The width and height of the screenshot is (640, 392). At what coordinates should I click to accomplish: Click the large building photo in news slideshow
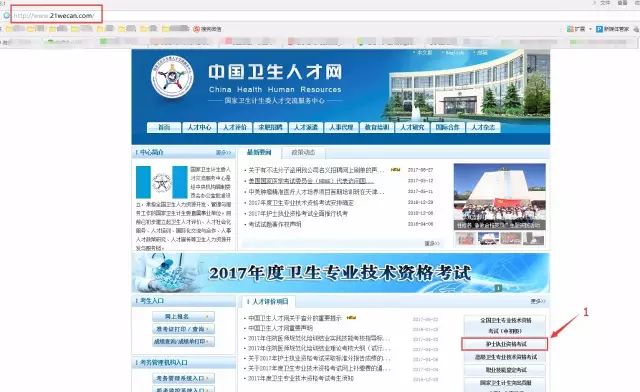500,197
